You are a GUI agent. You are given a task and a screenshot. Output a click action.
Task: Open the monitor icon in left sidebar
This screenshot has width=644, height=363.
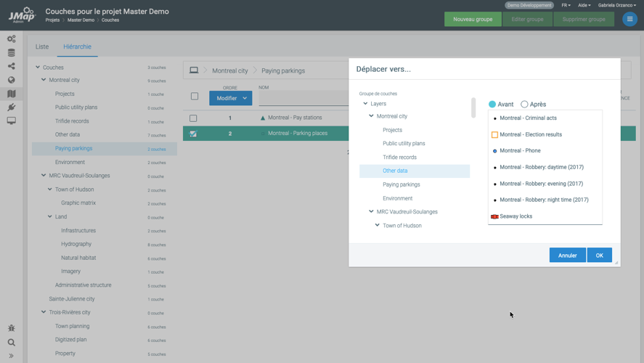point(11,121)
